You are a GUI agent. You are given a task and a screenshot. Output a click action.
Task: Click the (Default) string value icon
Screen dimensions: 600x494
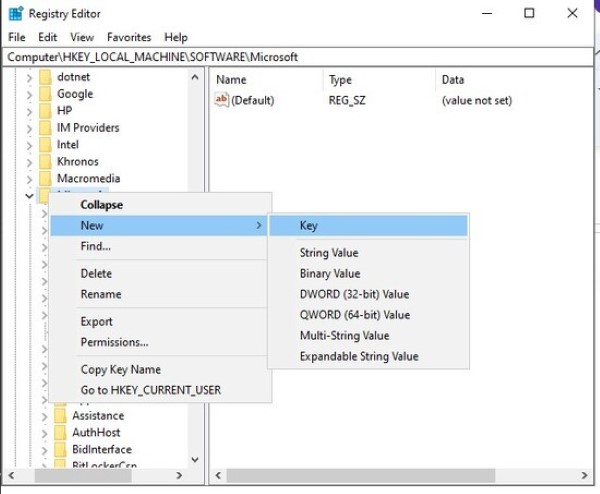221,100
